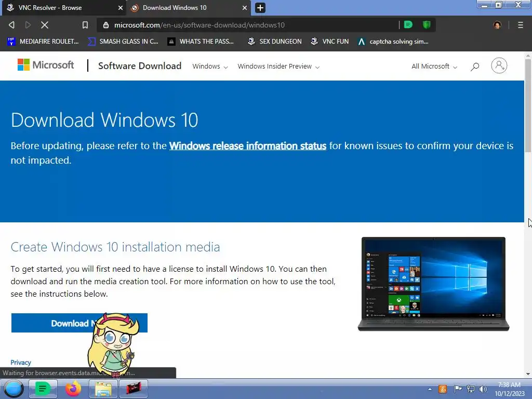The height and width of the screenshot is (399, 532).
Task: Open the browser hamburger menu
Action: coord(520,25)
